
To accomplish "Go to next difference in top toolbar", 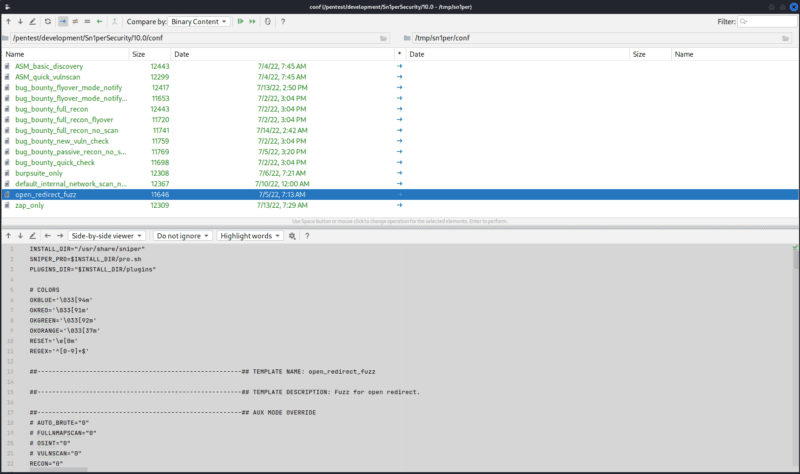I will coord(20,21).
